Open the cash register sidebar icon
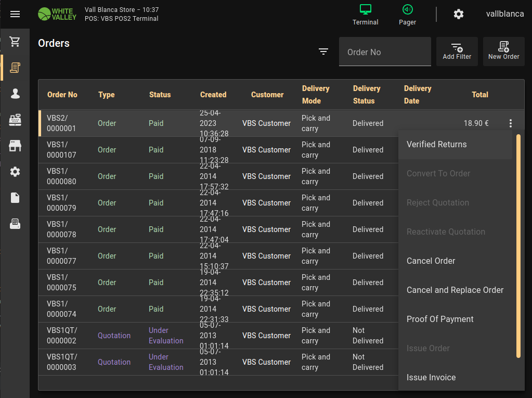 tap(15, 120)
